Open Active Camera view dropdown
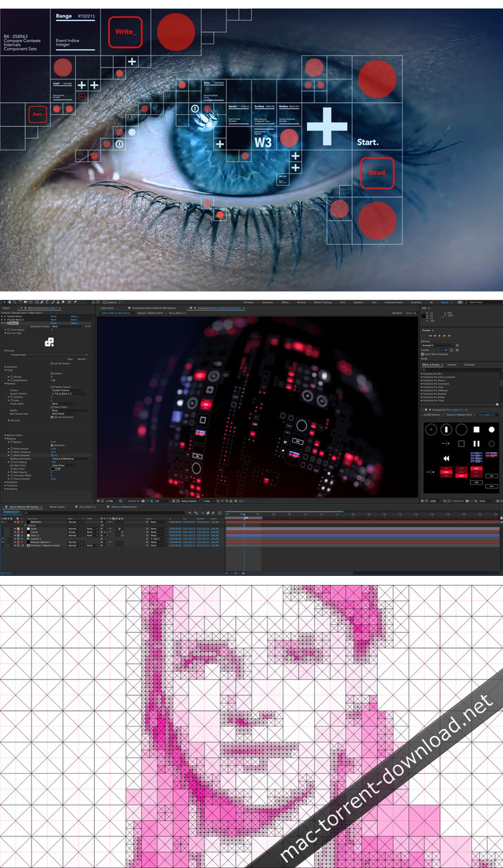 (x=189, y=501)
